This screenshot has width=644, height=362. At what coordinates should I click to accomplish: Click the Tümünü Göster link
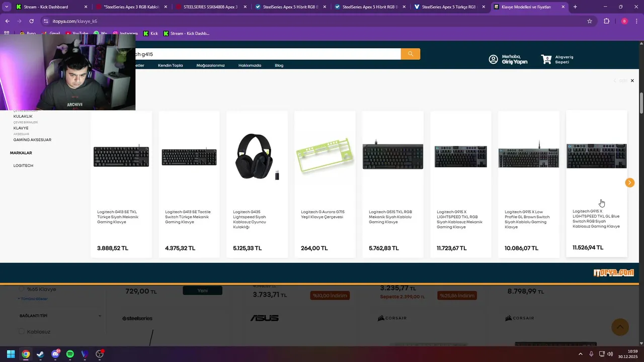(x=33, y=299)
